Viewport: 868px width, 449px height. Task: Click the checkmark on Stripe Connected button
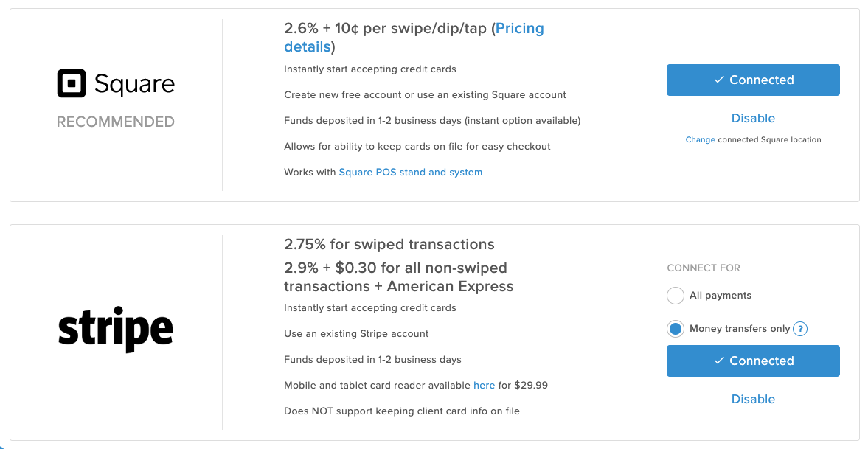click(718, 361)
